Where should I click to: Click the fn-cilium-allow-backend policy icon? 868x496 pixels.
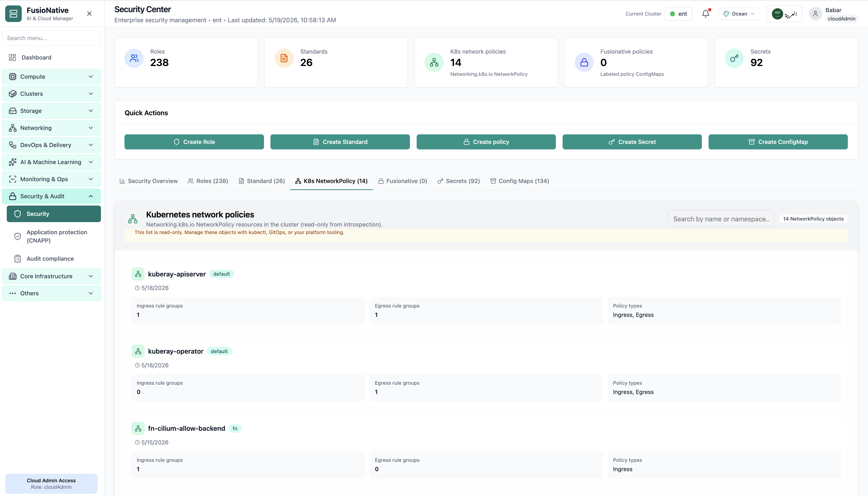tap(138, 428)
